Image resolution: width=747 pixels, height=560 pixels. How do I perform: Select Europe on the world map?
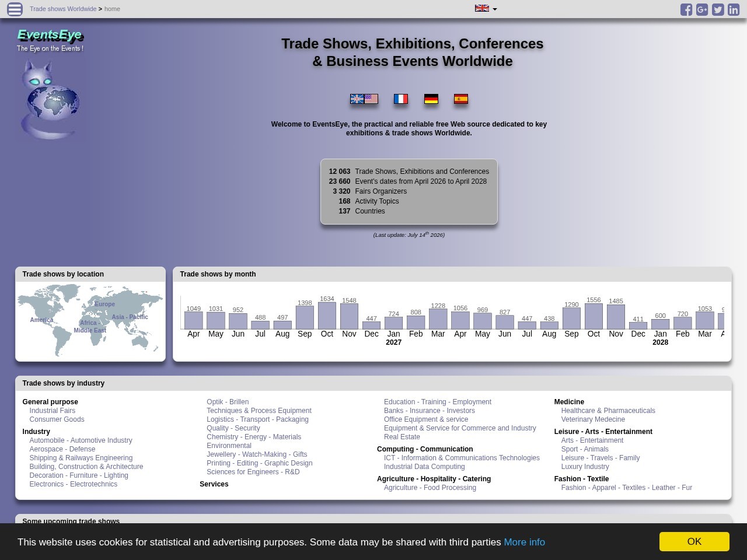tap(105, 304)
